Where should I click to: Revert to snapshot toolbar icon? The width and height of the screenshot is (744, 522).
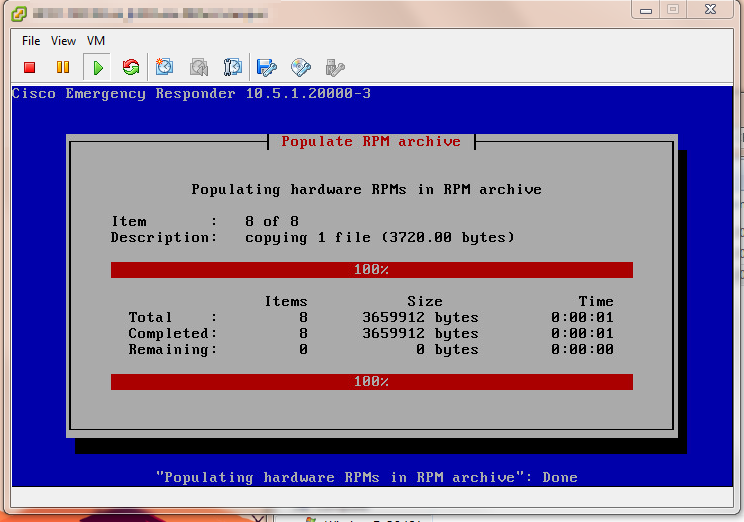click(199, 67)
